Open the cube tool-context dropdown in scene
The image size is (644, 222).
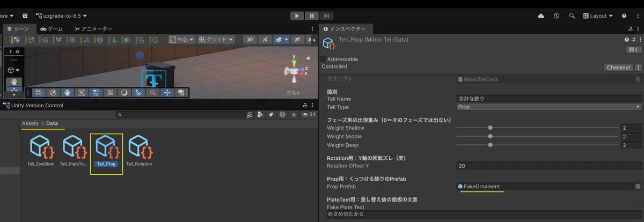pos(13,70)
